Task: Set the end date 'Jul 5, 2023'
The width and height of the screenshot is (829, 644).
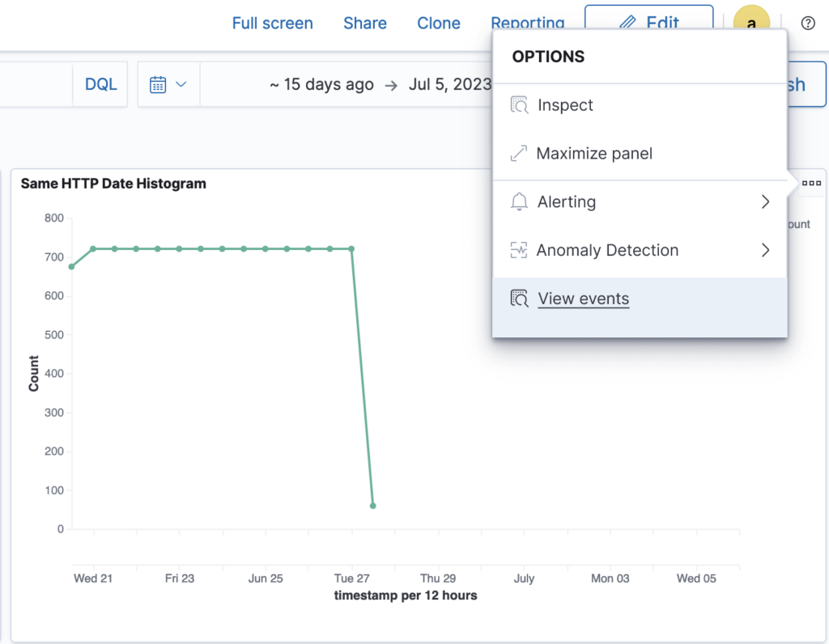Action: tap(450, 84)
